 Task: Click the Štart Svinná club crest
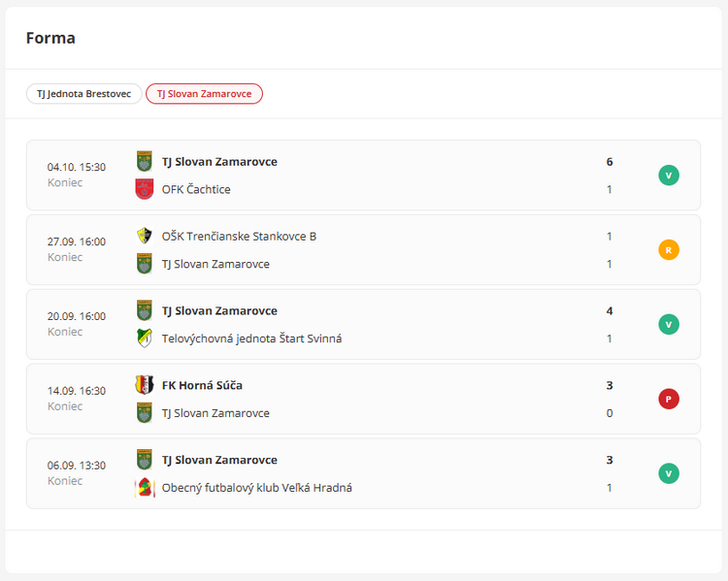click(145, 339)
